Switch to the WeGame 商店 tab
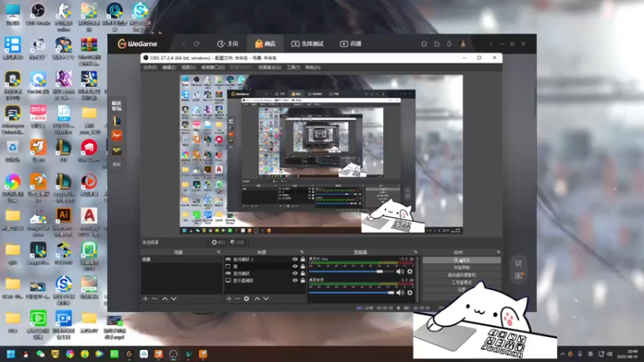The width and height of the screenshot is (644, 362). [x=265, y=43]
